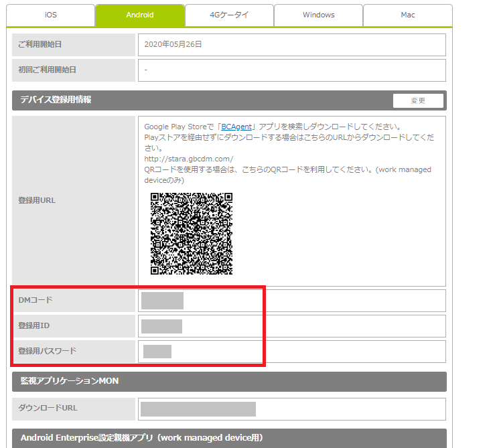
Task: Open the 4Gケータイ tab
Action: (x=229, y=15)
